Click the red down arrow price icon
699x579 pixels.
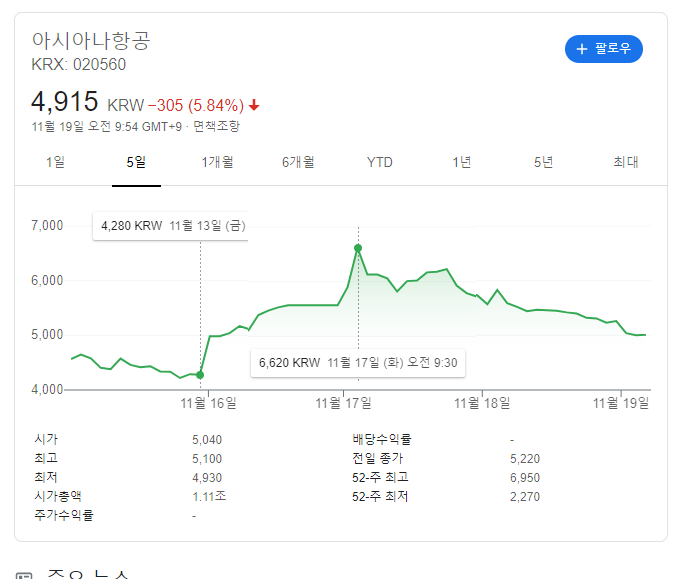(x=254, y=106)
